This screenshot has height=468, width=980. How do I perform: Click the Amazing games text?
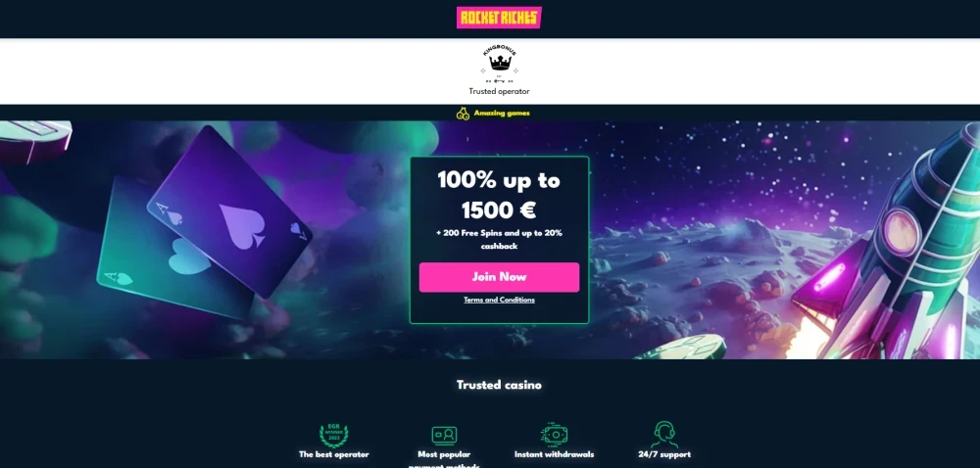[x=502, y=114]
